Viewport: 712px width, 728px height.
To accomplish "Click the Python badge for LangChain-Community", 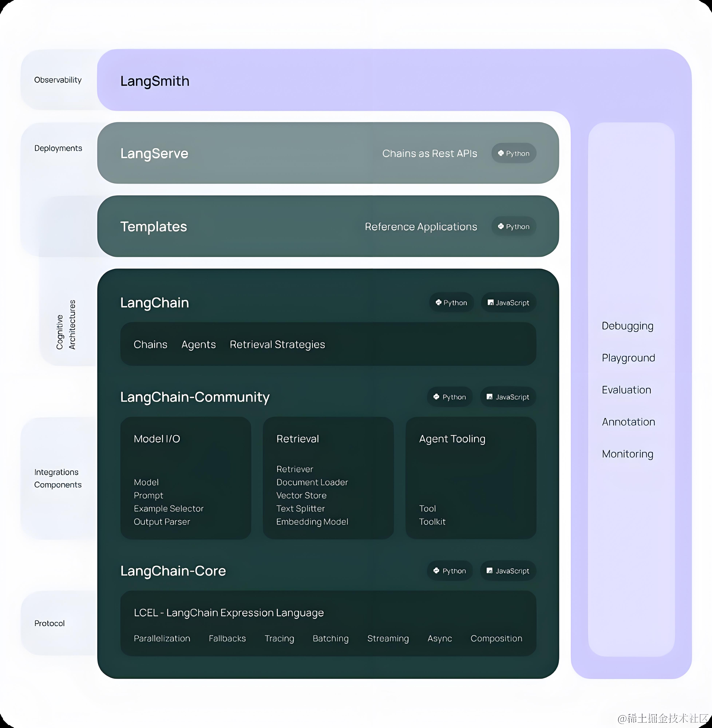I will pyautogui.click(x=450, y=397).
